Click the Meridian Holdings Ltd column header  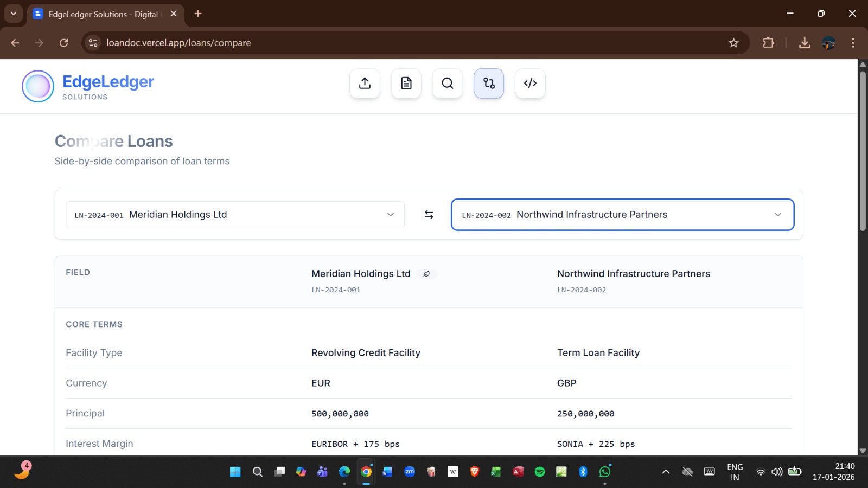pyautogui.click(x=361, y=274)
